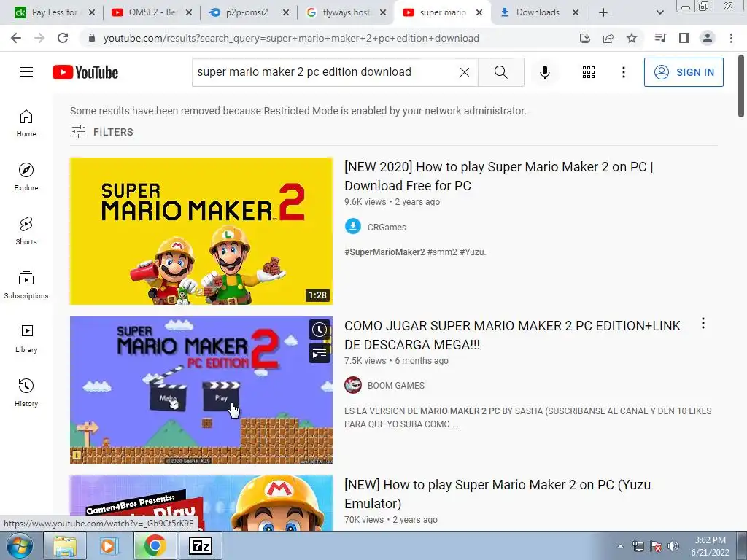
Task: Open Chrome profile avatar icon
Action: point(708,38)
